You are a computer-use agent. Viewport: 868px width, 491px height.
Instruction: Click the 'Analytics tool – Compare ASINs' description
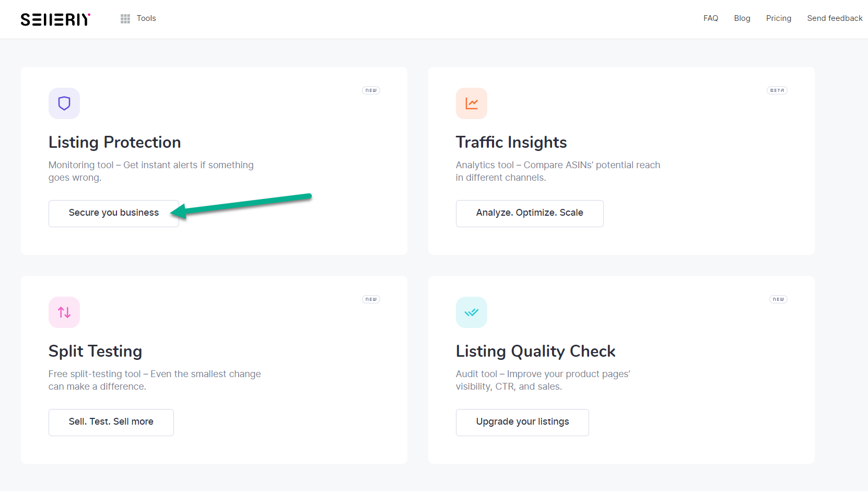558,171
